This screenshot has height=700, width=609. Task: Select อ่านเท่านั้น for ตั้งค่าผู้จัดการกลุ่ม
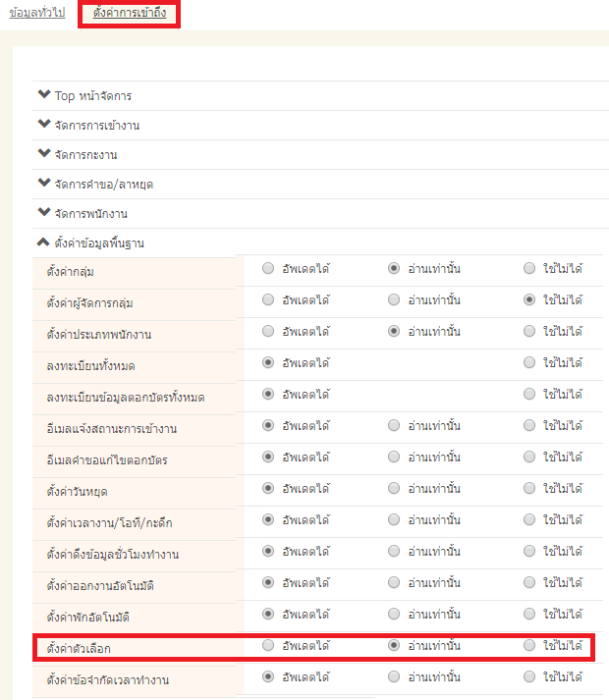click(394, 299)
